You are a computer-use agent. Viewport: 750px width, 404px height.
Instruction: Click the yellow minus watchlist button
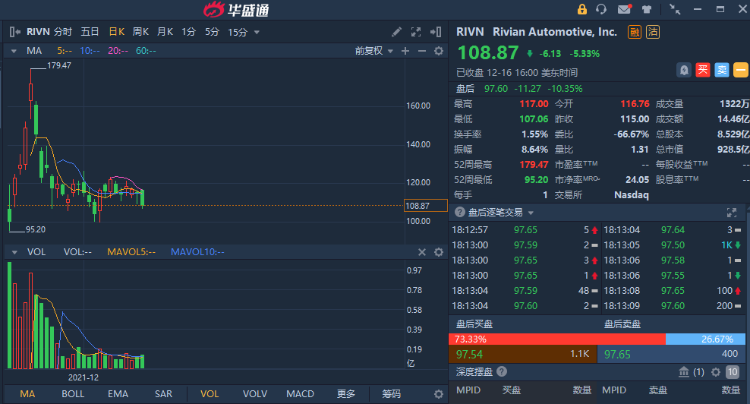tap(740, 70)
